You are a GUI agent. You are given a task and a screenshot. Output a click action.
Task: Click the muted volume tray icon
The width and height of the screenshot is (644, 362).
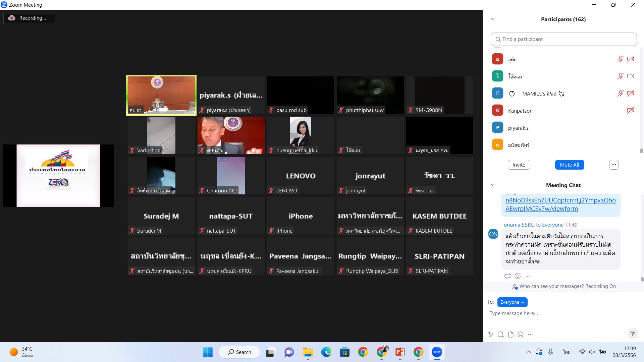point(592,352)
